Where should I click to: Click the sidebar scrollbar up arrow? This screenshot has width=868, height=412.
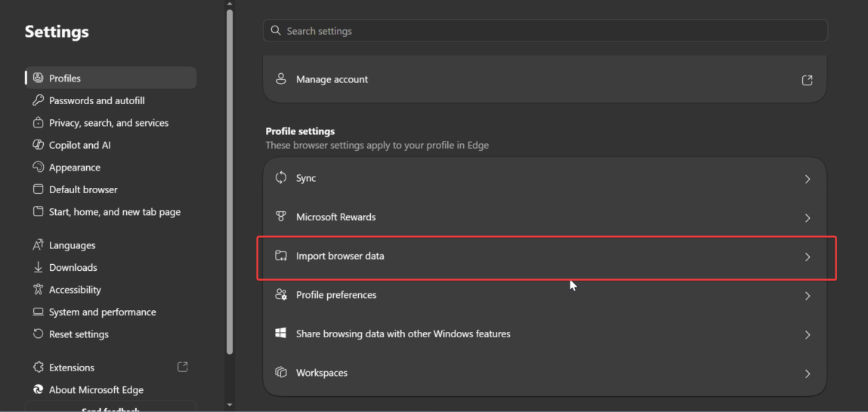[230, 4]
